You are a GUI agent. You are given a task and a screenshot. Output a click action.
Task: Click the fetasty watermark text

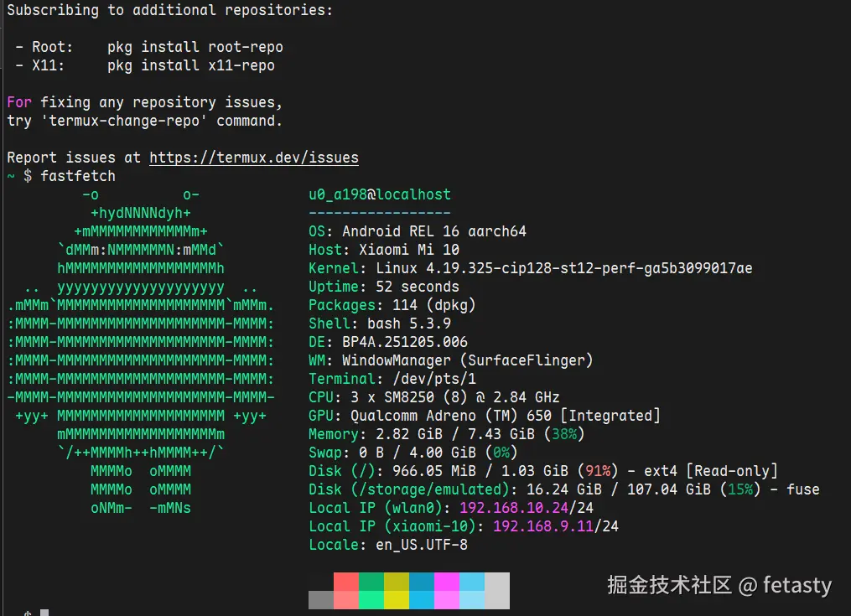[797, 585]
